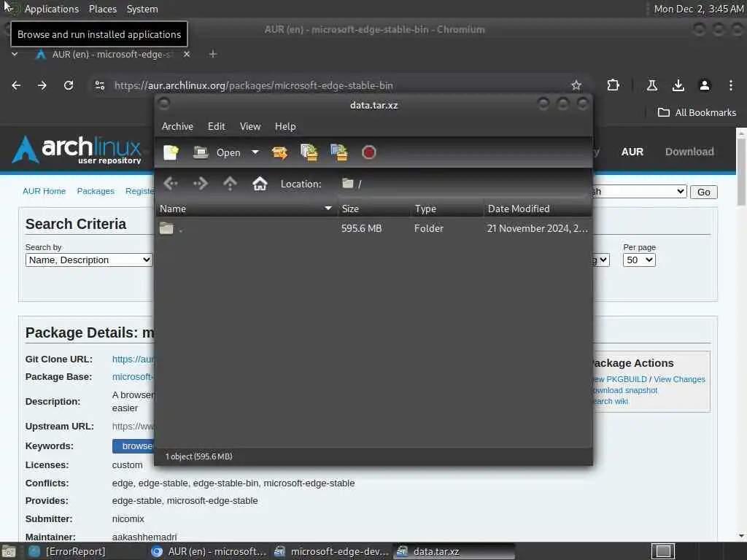Open the Edit menu in archive manager
Screen dimensions: 747x560
216,126
